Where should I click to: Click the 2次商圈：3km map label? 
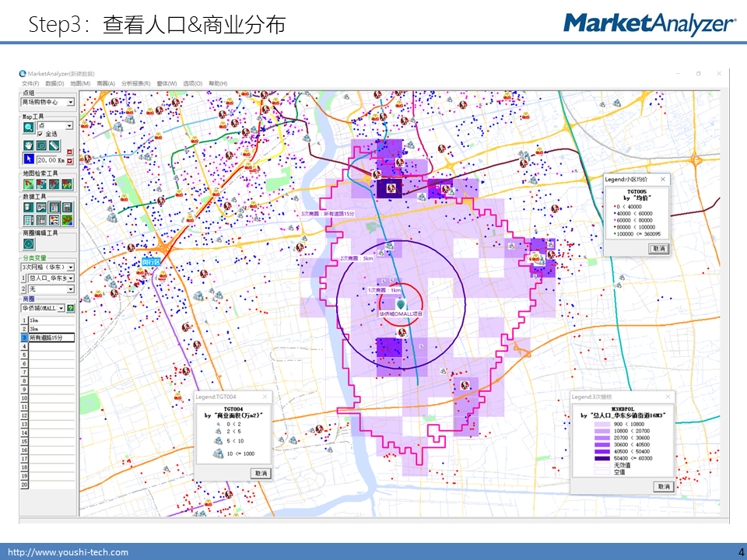[x=356, y=258]
